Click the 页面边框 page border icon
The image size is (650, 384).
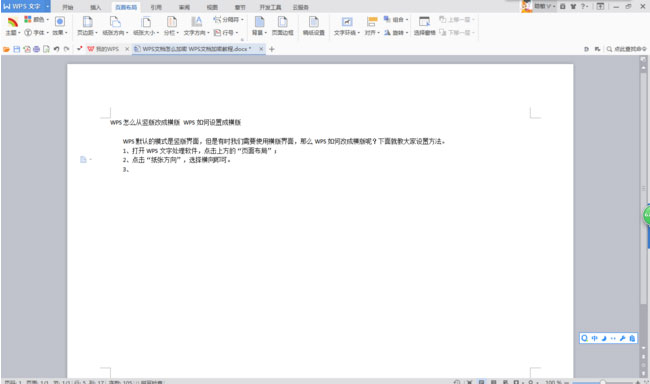283,22
